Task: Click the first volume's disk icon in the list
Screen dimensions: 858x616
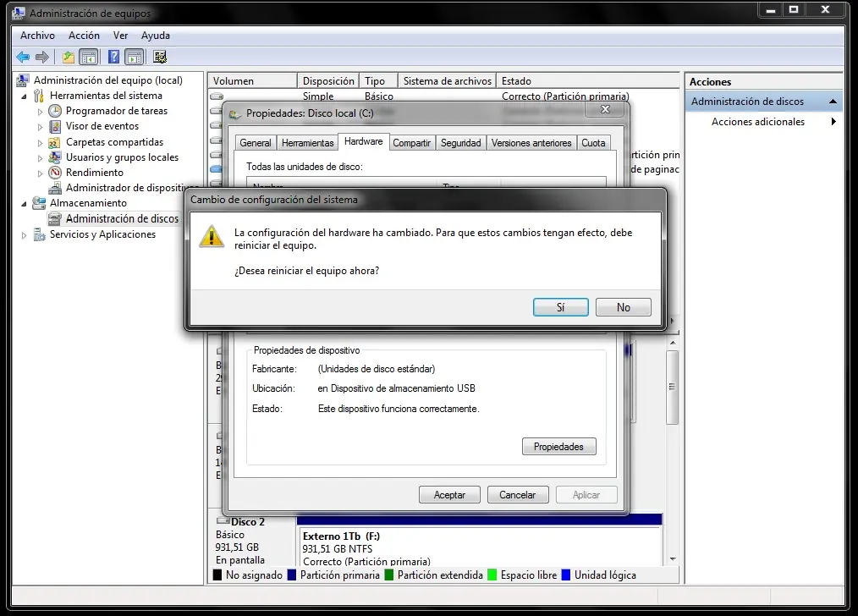Action: 217,96
